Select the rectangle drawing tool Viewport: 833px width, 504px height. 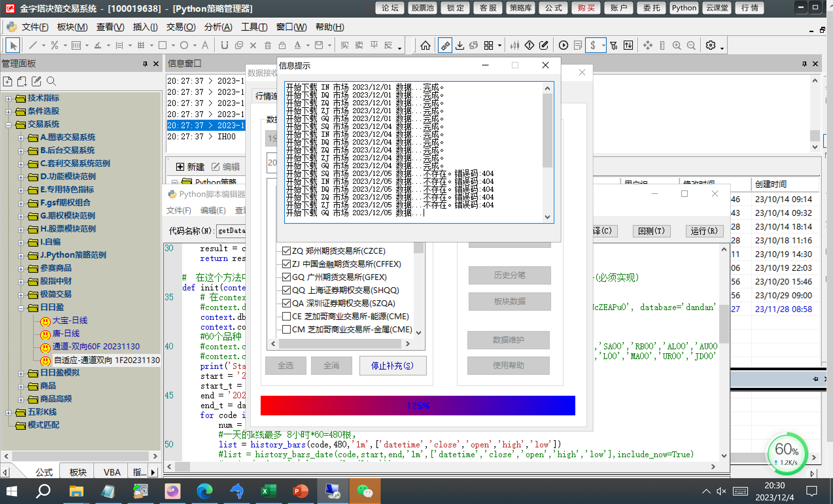click(163, 45)
